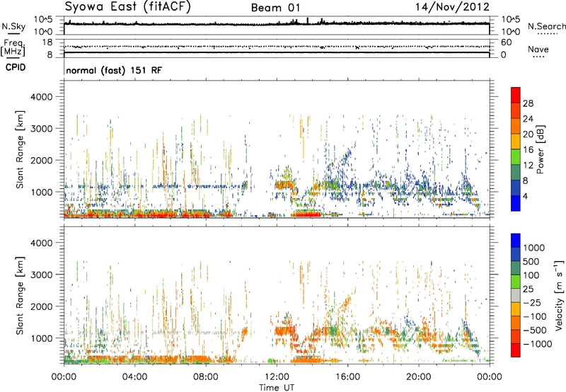Click the noise spike near 13:40 UT

click(308, 21)
